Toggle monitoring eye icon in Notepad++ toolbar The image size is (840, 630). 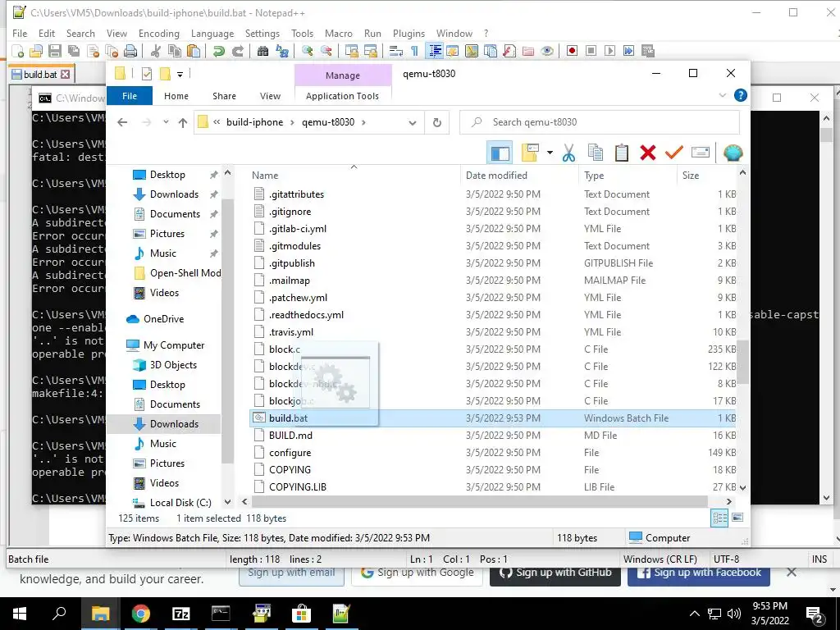click(x=547, y=51)
